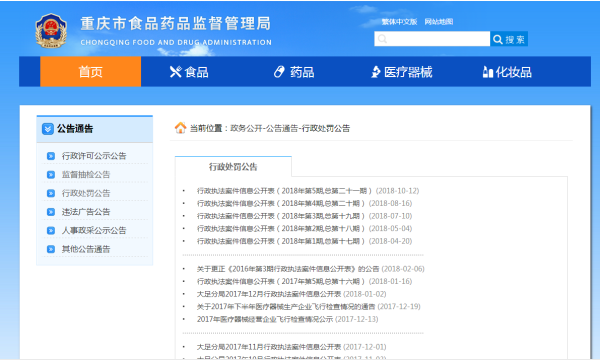
Task: Click arrow icon beside 违法广告公告
Action: [x=51, y=212]
